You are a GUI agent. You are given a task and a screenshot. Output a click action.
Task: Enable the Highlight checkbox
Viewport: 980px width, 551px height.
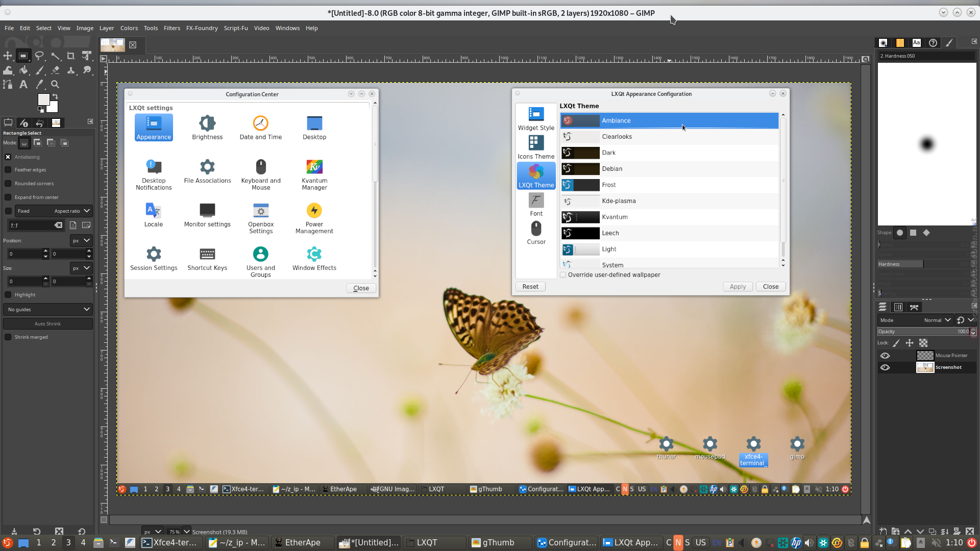(8, 295)
